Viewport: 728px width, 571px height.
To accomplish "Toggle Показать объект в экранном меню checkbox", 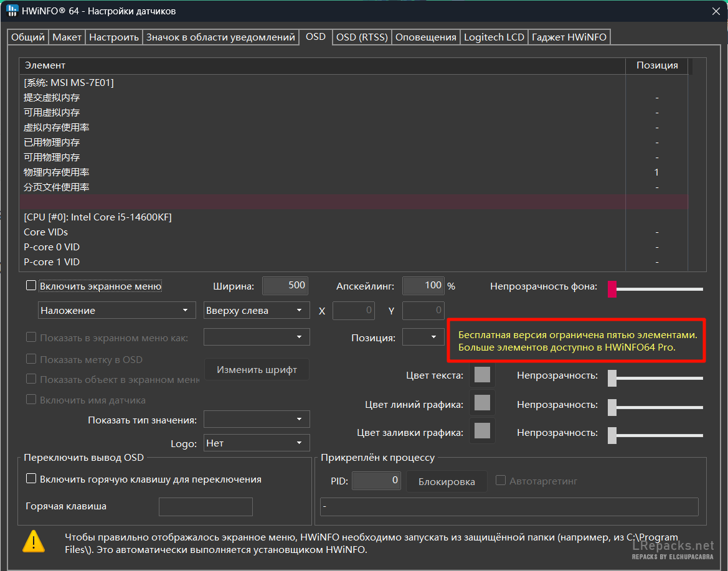I will click(31, 379).
